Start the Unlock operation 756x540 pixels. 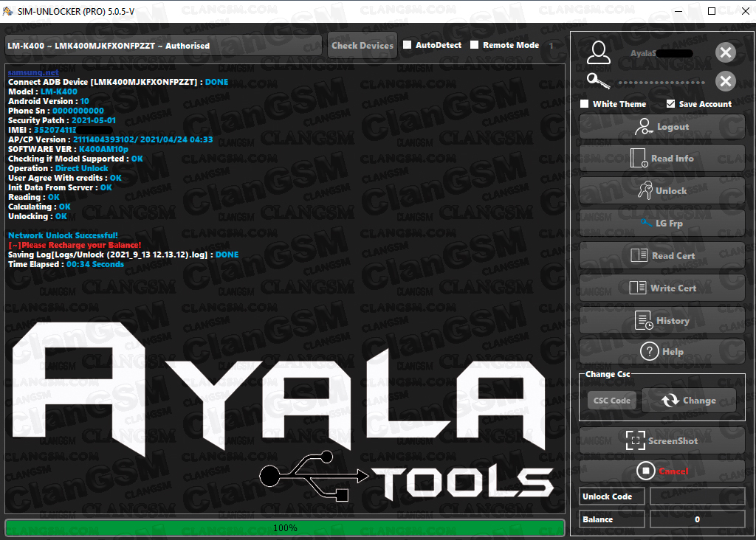tap(662, 191)
